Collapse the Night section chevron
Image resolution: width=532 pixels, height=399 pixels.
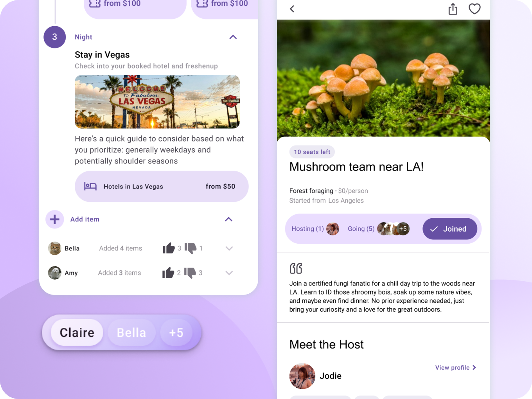(x=233, y=37)
